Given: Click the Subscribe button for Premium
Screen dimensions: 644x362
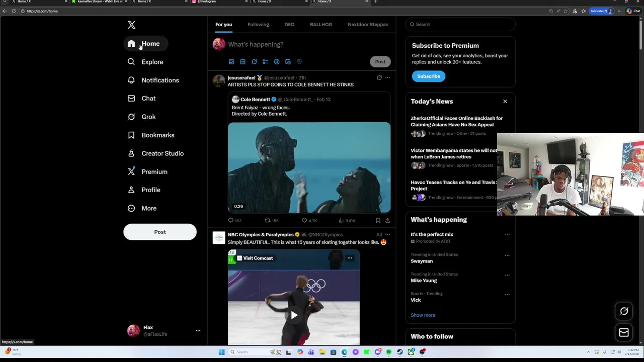Looking at the screenshot, I should point(429,76).
